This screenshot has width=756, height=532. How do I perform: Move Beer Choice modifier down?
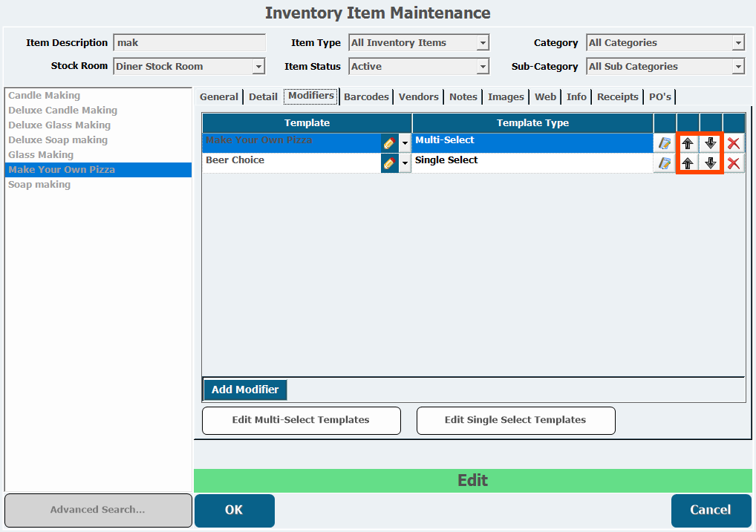coord(711,163)
